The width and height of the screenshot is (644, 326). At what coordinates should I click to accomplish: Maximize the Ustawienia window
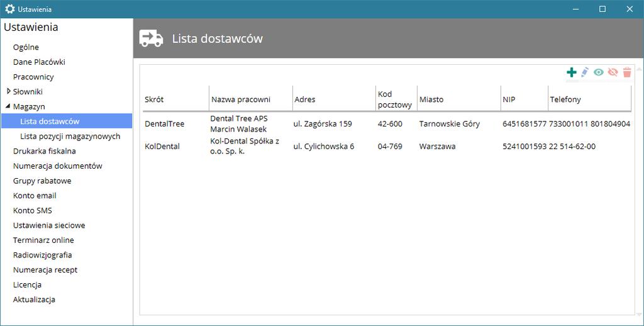point(602,9)
